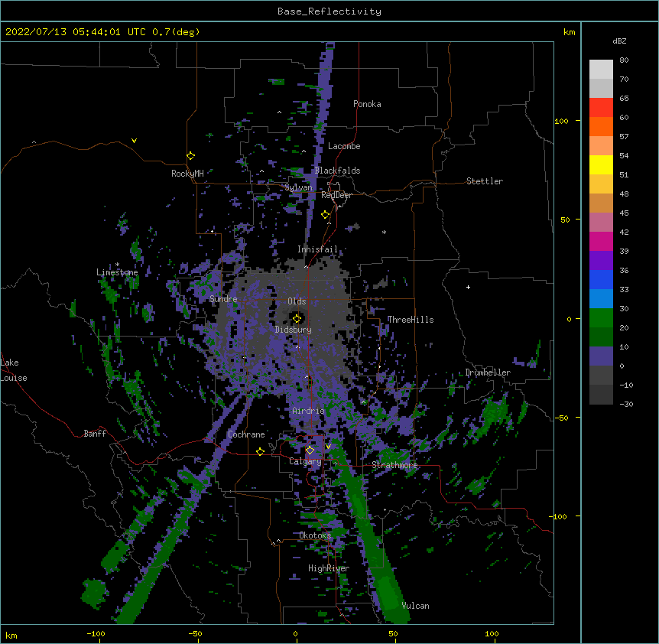
Task: Select the light gray 70-80 dBZ swatch
Action: (x=601, y=70)
